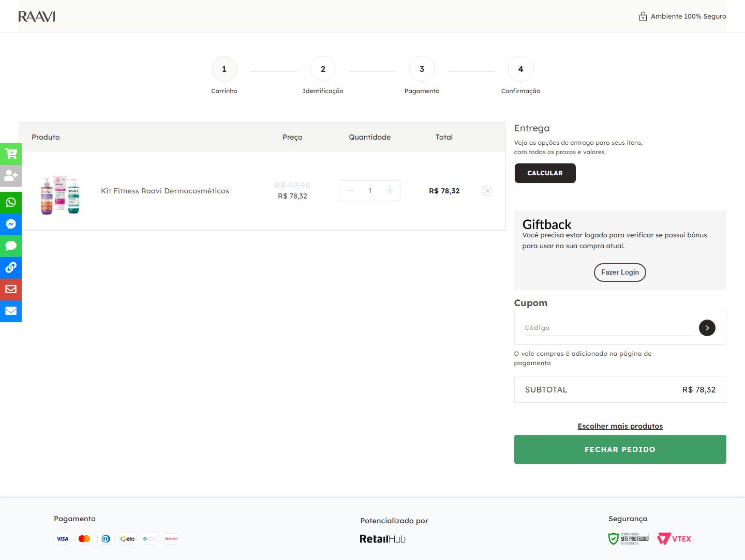Click the Giftback heading

point(547,224)
